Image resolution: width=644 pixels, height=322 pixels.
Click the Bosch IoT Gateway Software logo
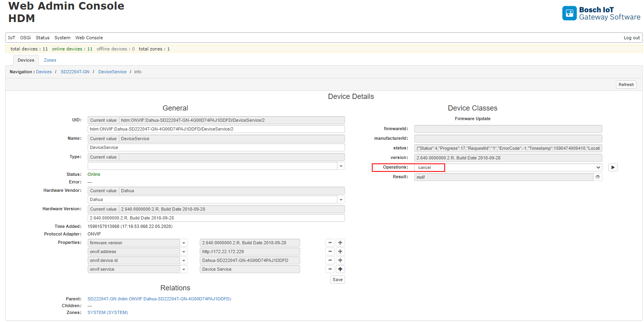(x=601, y=13)
